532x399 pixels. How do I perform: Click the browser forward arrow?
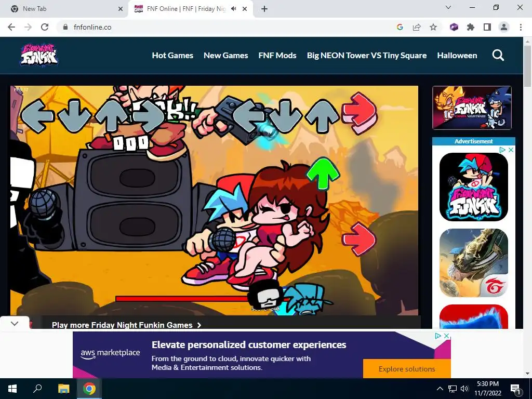click(28, 27)
